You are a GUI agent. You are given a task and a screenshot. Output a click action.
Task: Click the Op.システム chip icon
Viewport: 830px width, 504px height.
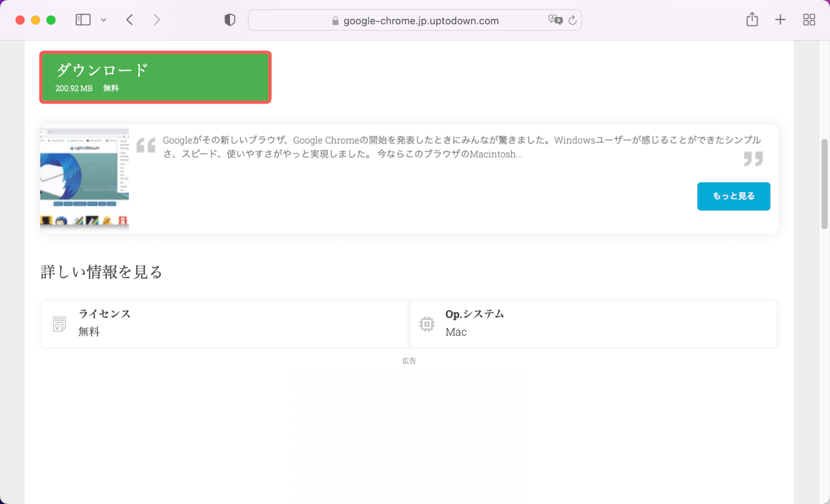point(427,324)
